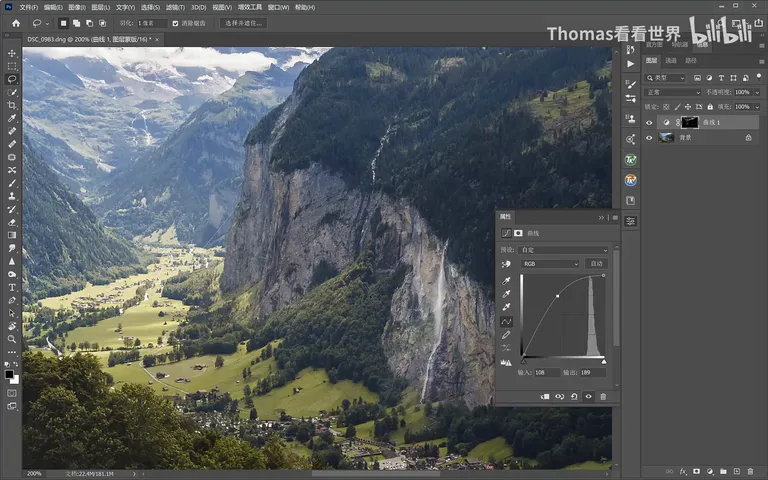Toggle lock all padlock icon
The width and height of the screenshot is (768, 480).
[x=710, y=107]
